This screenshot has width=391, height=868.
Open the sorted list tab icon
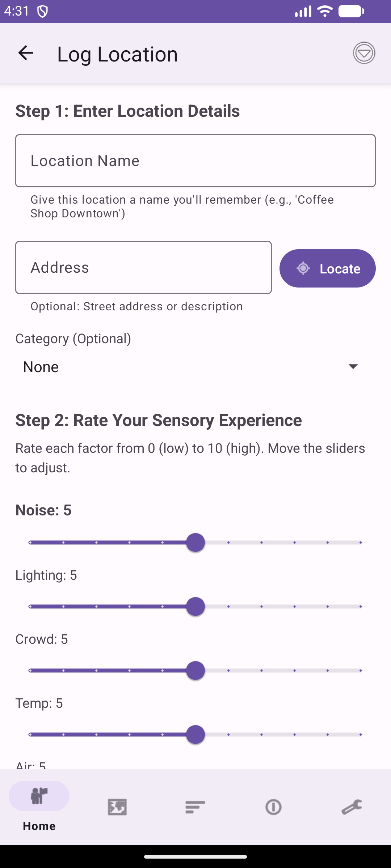(195, 807)
